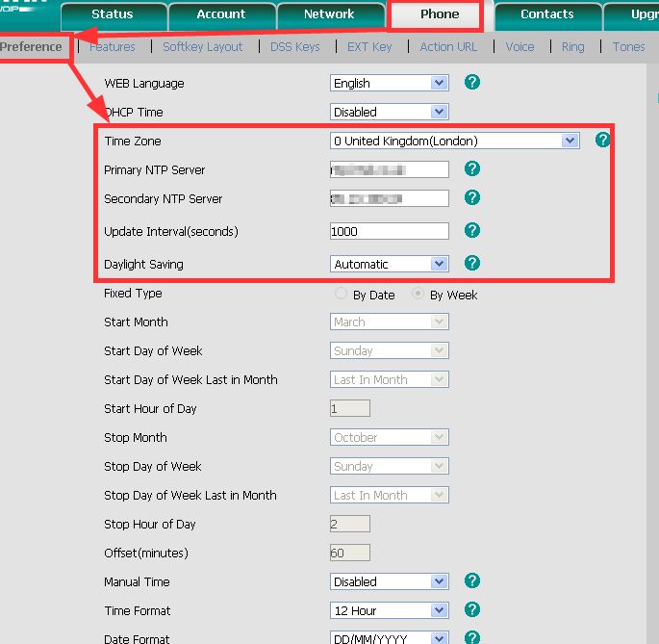Switch to the Network tab
This screenshot has height=644, width=659.
[329, 15]
